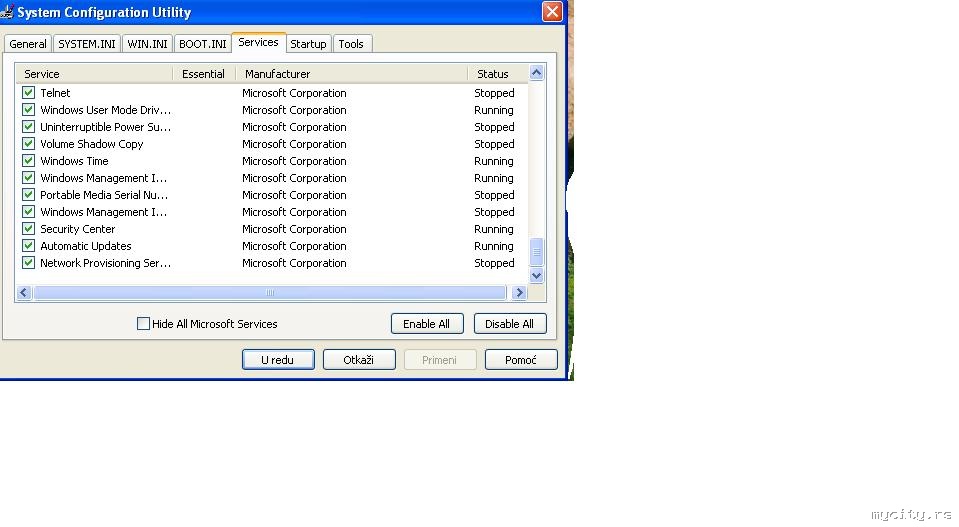Toggle the Windows User Mode Driver checkbox

(x=28, y=109)
